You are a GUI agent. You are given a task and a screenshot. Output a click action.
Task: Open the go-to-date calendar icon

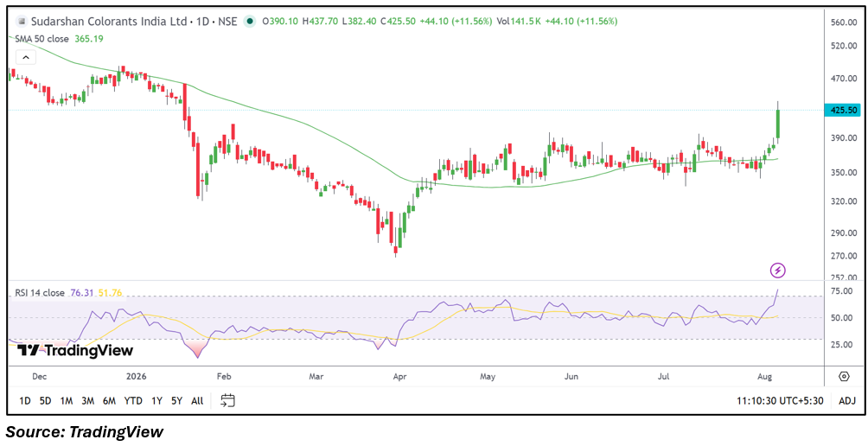click(227, 401)
